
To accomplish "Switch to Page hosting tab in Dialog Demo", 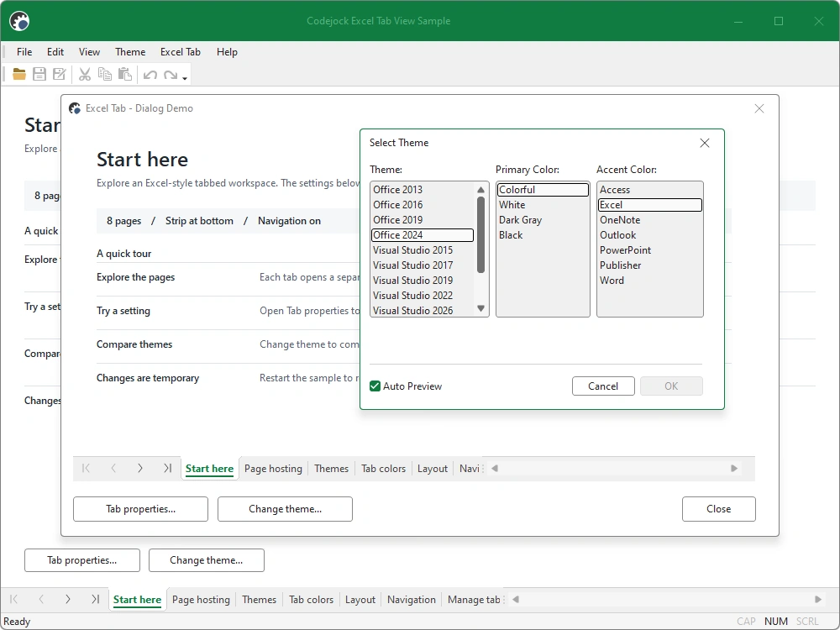I will (x=273, y=469).
